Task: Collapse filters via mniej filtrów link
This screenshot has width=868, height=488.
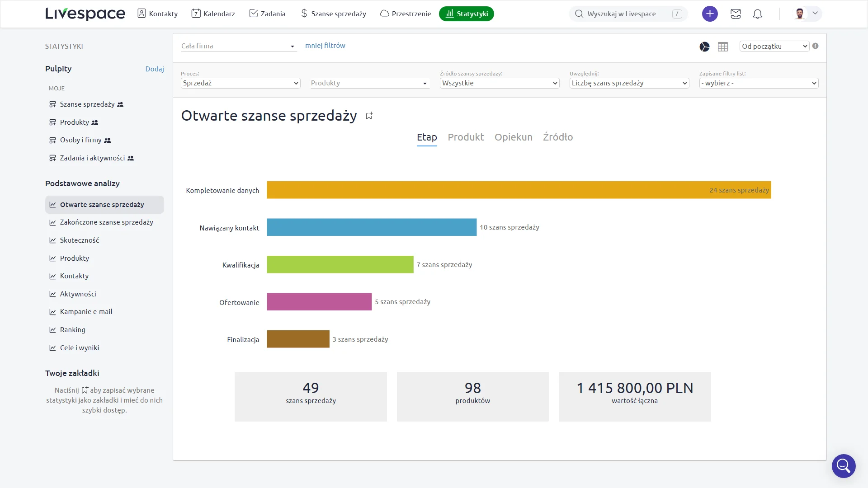Action: pyautogui.click(x=325, y=45)
